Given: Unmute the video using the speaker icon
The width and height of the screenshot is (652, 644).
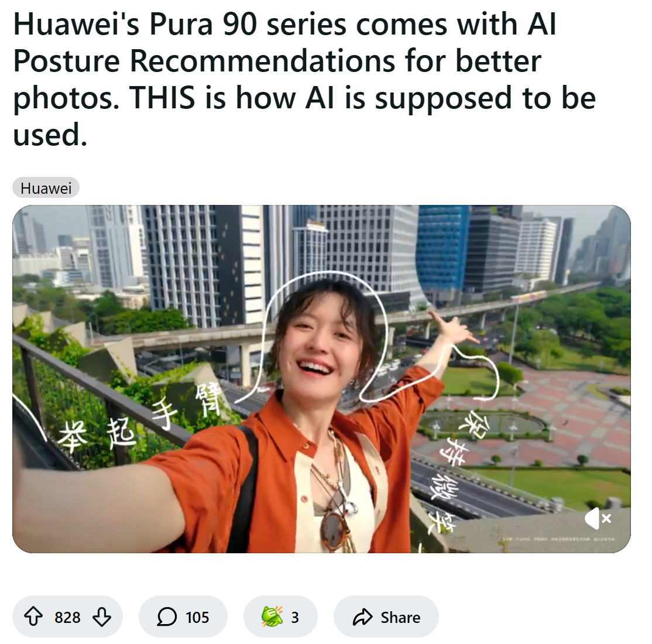Looking at the screenshot, I should [x=598, y=518].
